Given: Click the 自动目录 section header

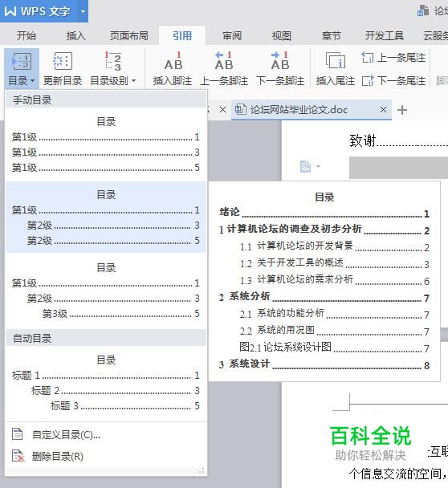Looking at the screenshot, I should 106,338.
